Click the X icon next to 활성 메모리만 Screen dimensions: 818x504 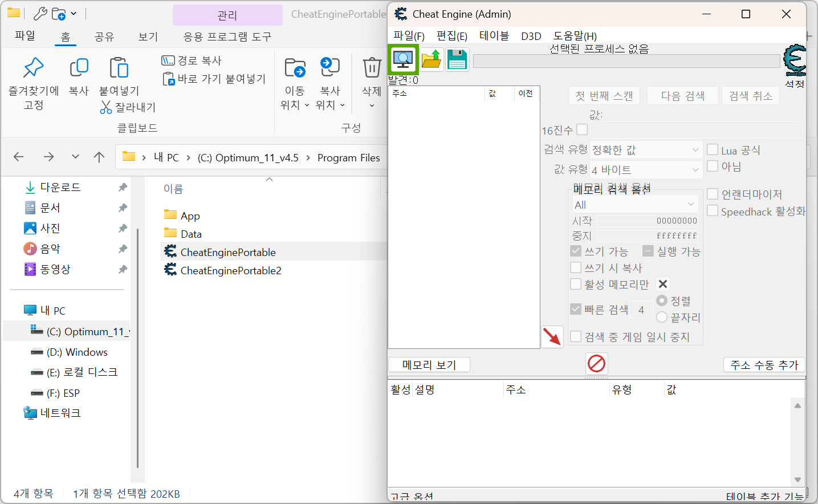tap(662, 284)
